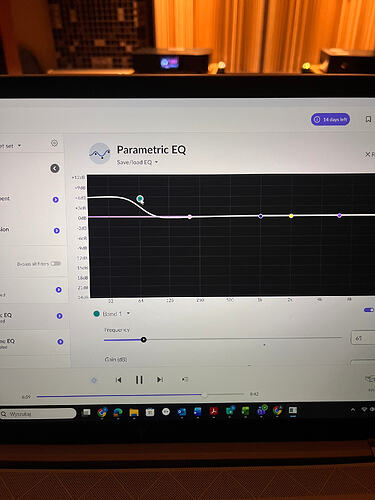Screen dimensions: 375x500
Task: Click the teal Band 1 color dot
Action: click(97, 314)
